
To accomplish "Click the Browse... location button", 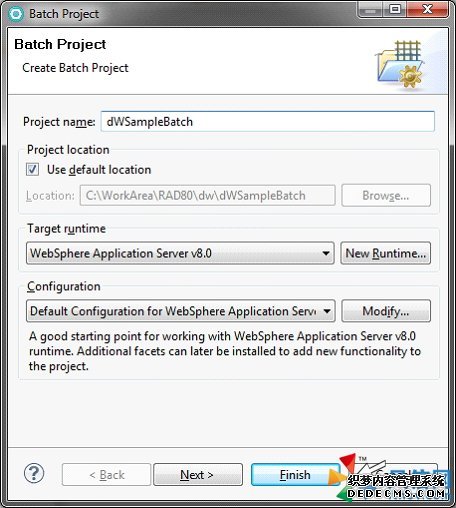I will (386, 195).
